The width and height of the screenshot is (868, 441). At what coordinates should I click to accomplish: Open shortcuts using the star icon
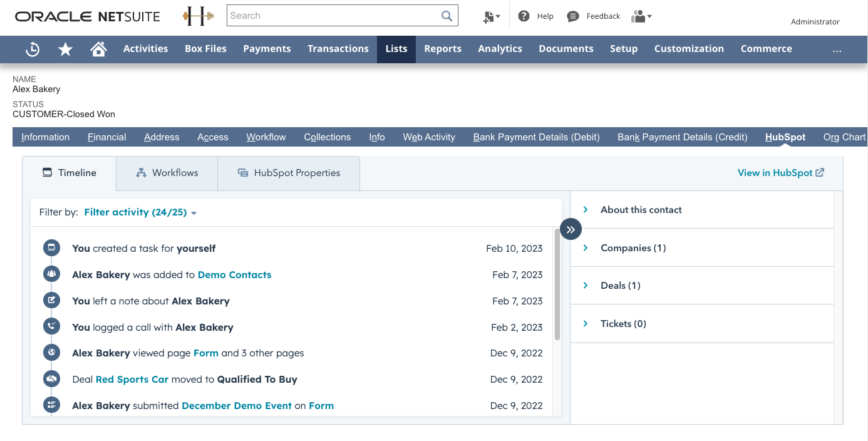coord(65,48)
